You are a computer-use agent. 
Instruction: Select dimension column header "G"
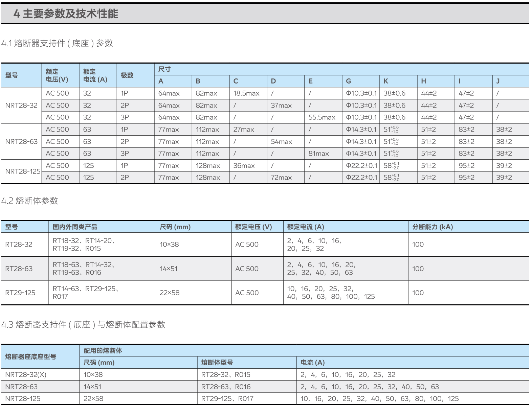pyautogui.click(x=348, y=81)
